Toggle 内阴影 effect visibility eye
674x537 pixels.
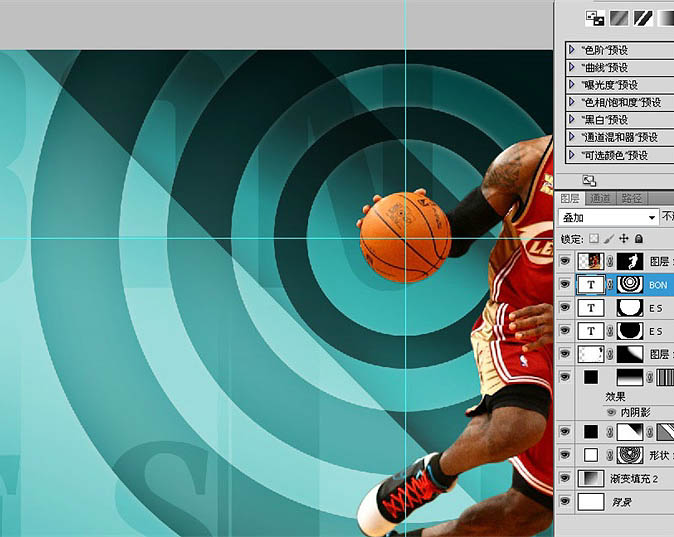point(611,412)
